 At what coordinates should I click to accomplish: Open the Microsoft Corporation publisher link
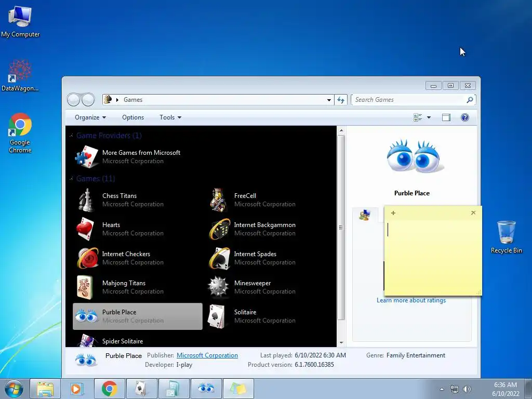(207, 355)
